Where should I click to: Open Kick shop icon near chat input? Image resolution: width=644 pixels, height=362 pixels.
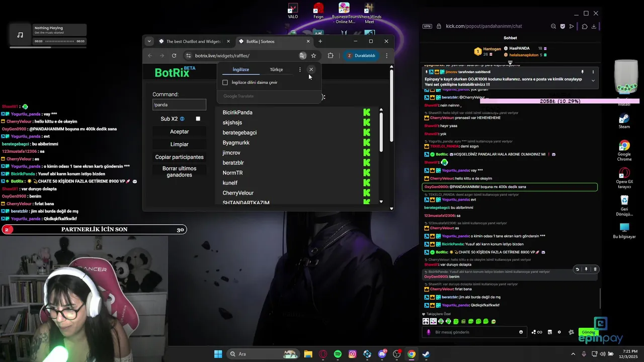point(550,332)
